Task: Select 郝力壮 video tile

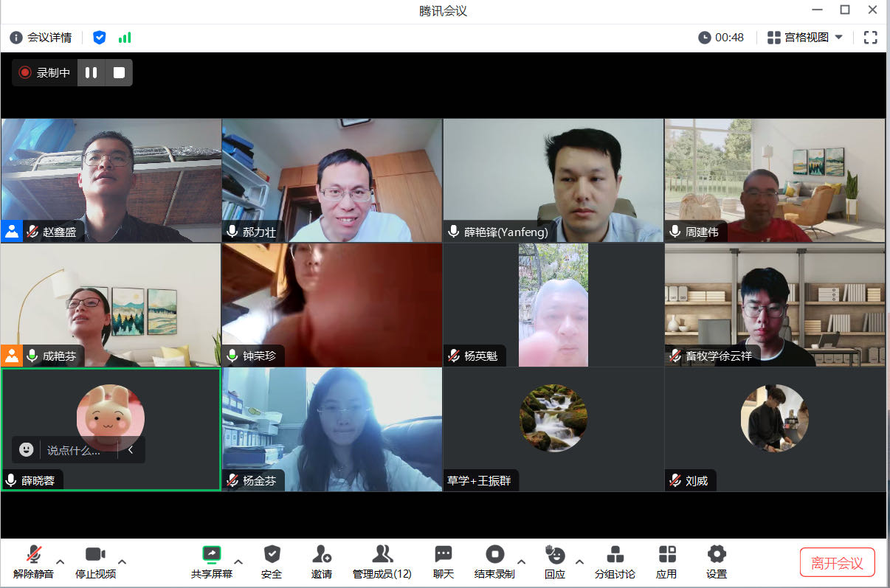Action: tap(332, 181)
